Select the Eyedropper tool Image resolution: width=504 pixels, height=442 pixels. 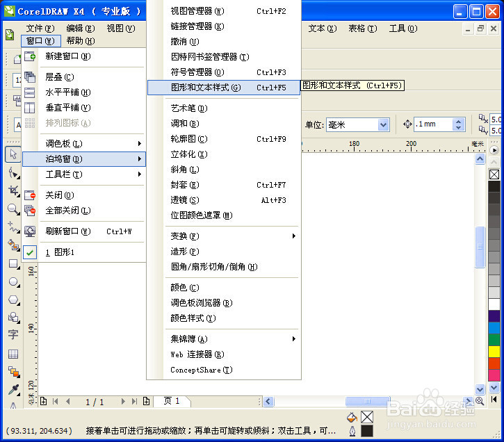tap(13, 390)
